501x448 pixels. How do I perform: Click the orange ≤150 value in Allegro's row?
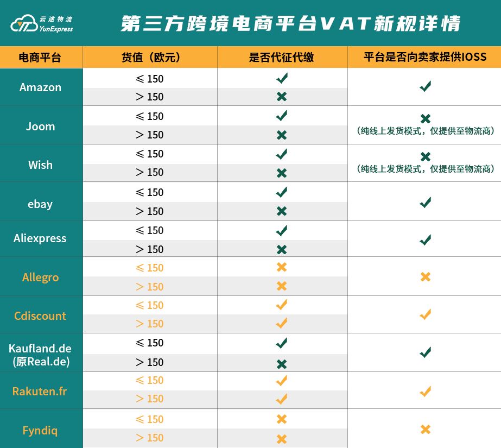coord(149,268)
